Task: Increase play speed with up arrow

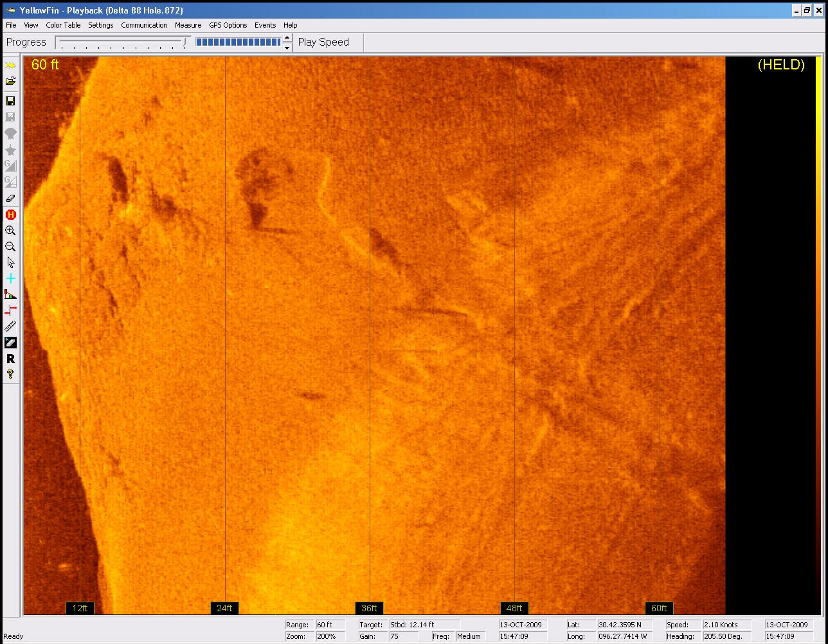Action: point(287,38)
